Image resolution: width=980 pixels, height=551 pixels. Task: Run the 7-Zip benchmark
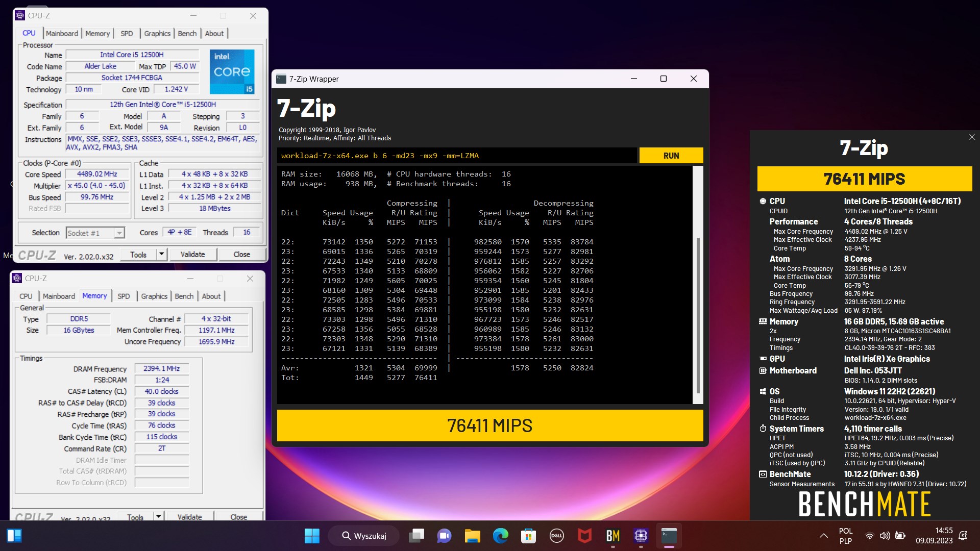point(671,156)
